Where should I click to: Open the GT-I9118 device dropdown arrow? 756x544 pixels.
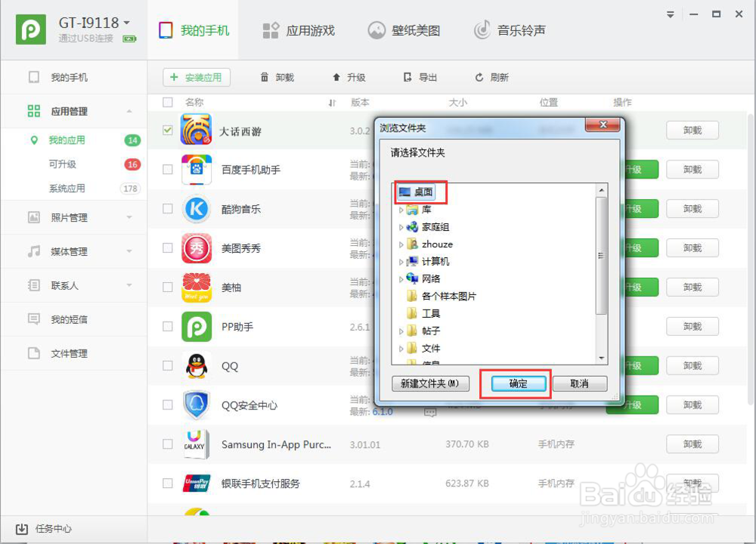pos(127,23)
